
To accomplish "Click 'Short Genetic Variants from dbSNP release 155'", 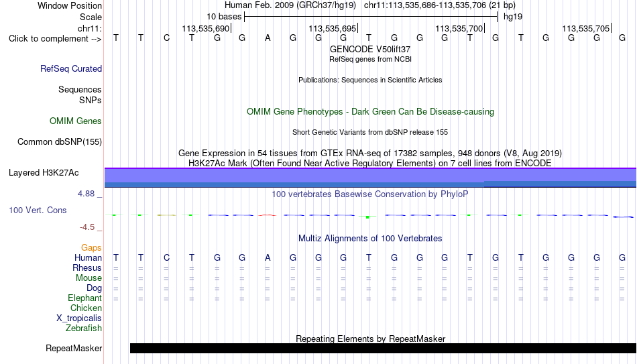I will 370,133.
